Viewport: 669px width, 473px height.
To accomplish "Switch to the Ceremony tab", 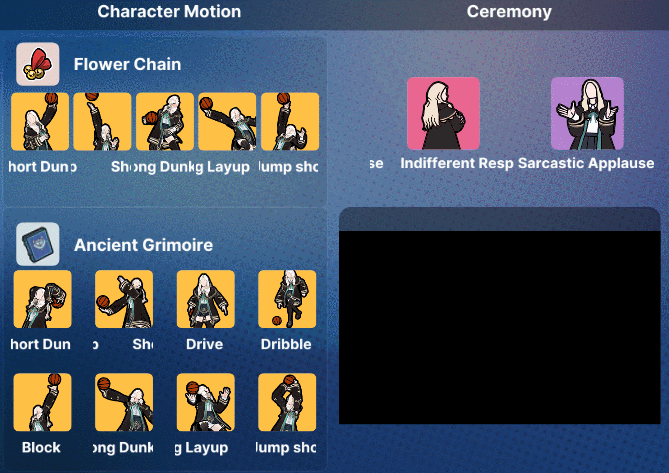I will pos(509,12).
